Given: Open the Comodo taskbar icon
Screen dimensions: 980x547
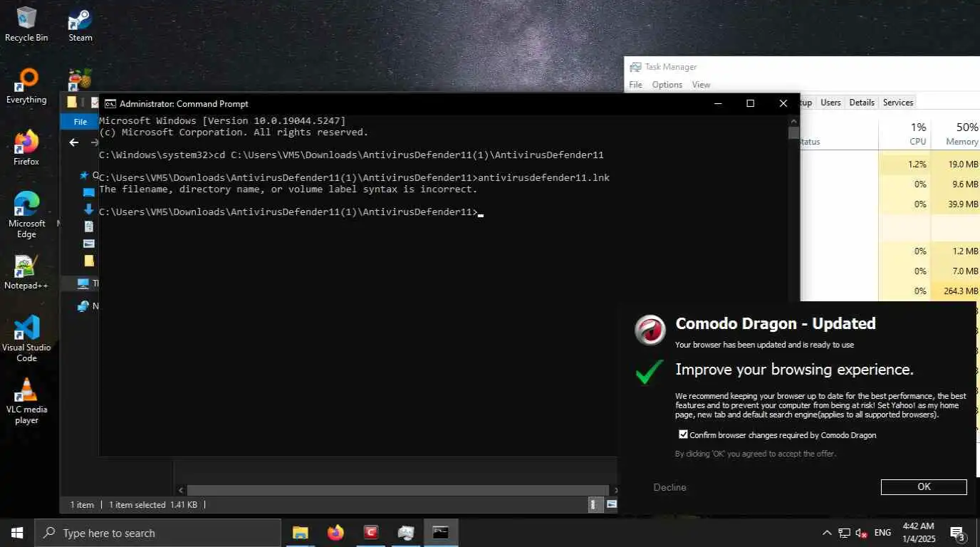Looking at the screenshot, I should pos(370,533).
